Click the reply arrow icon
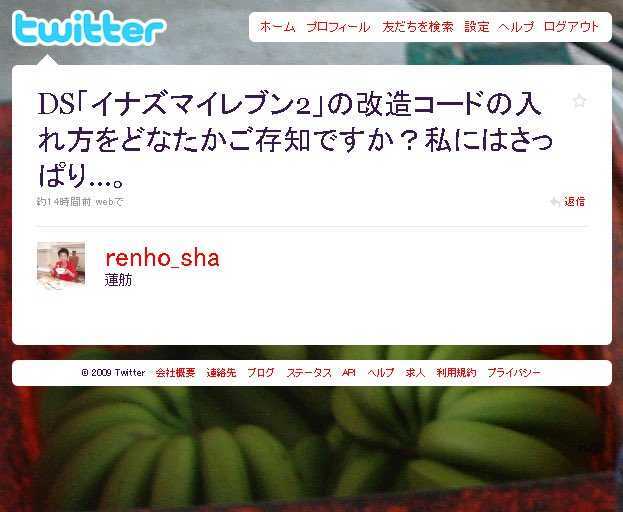 555,202
